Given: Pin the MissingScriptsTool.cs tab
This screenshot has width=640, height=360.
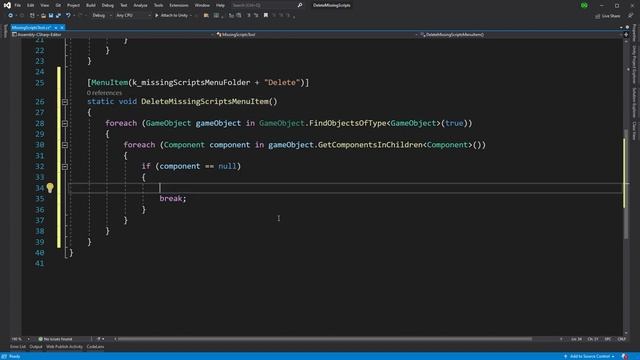Looking at the screenshot, I should [x=56, y=27].
